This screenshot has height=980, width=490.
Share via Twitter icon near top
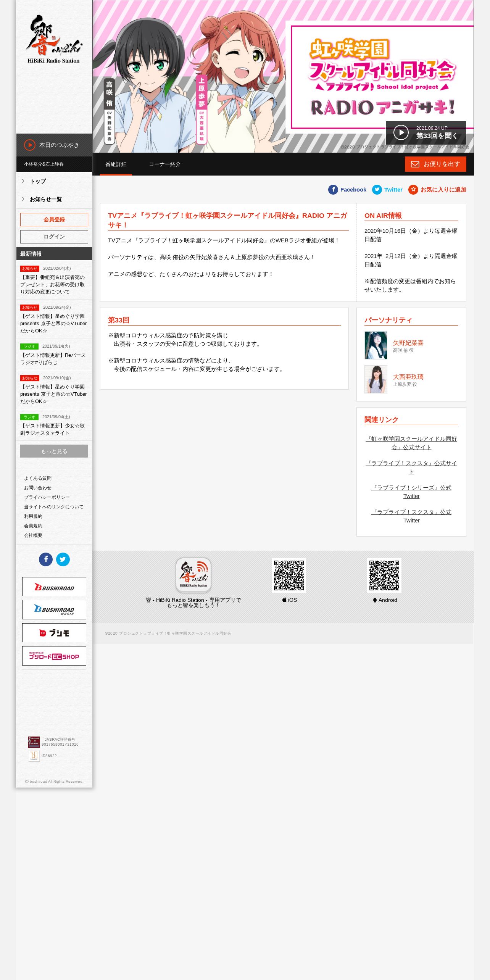point(377,190)
